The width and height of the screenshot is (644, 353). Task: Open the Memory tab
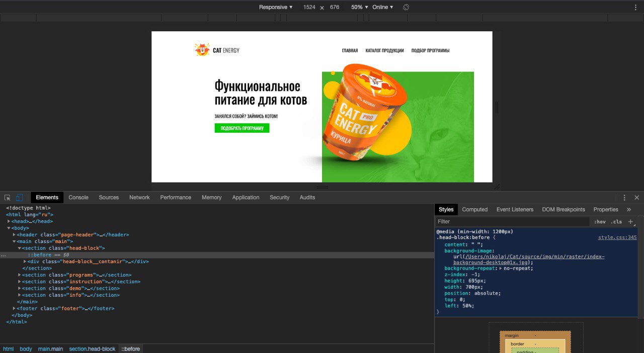tap(211, 198)
